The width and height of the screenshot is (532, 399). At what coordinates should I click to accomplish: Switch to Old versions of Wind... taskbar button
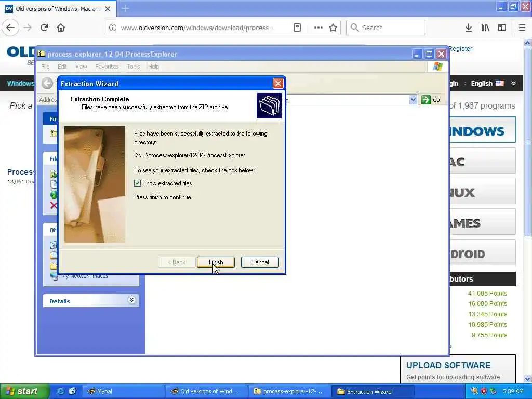pyautogui.click(x=206, y=391)
